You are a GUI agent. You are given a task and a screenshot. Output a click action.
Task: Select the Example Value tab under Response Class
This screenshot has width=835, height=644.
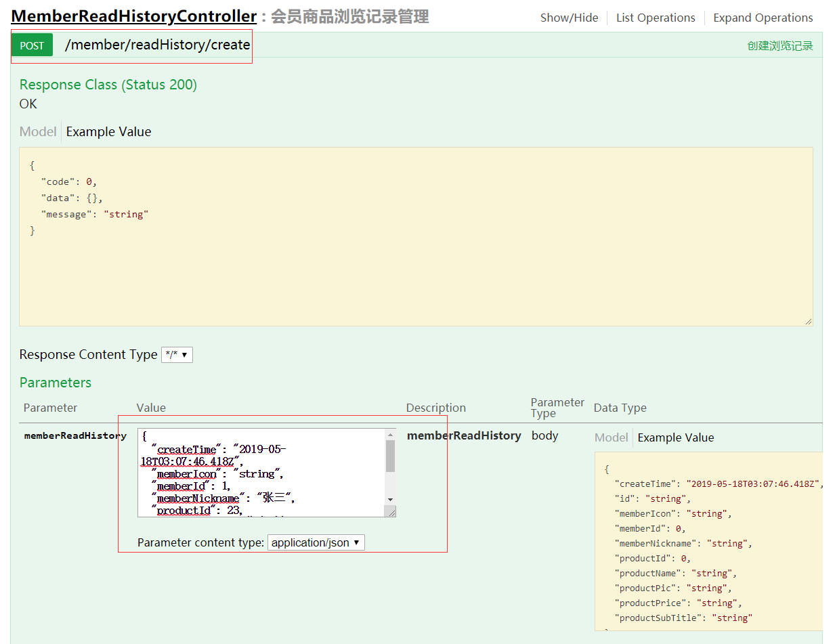click(x=108, y=131)
